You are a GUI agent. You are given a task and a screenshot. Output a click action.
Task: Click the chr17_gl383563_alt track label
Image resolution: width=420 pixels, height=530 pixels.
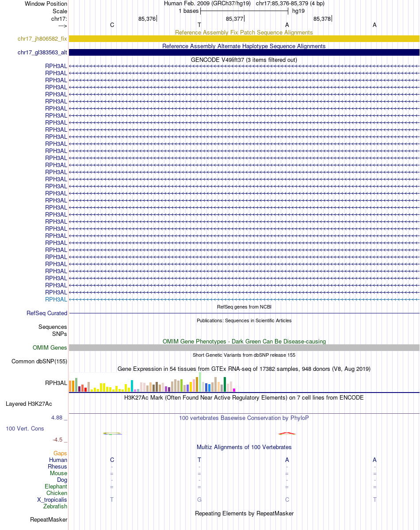[42, 53]
